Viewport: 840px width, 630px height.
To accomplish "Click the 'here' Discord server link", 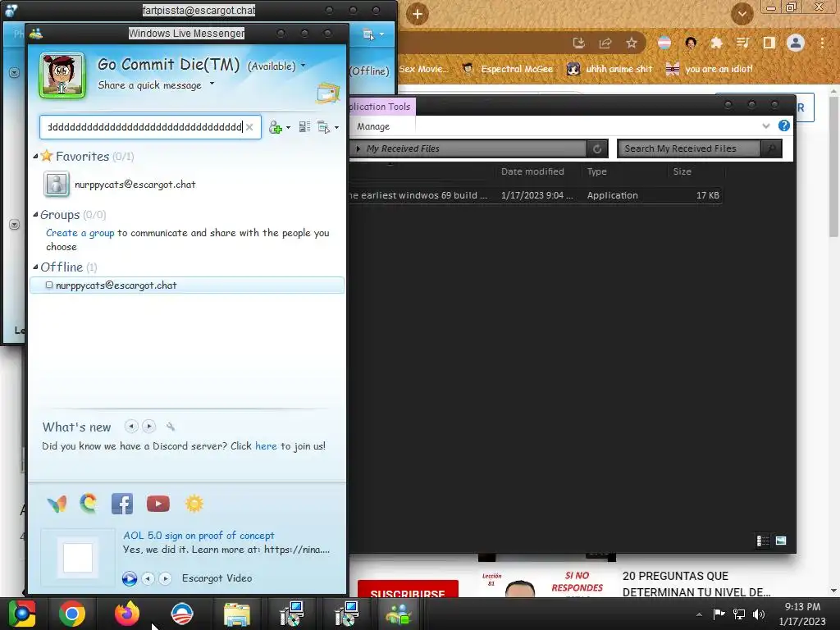I will pos(266,445).
